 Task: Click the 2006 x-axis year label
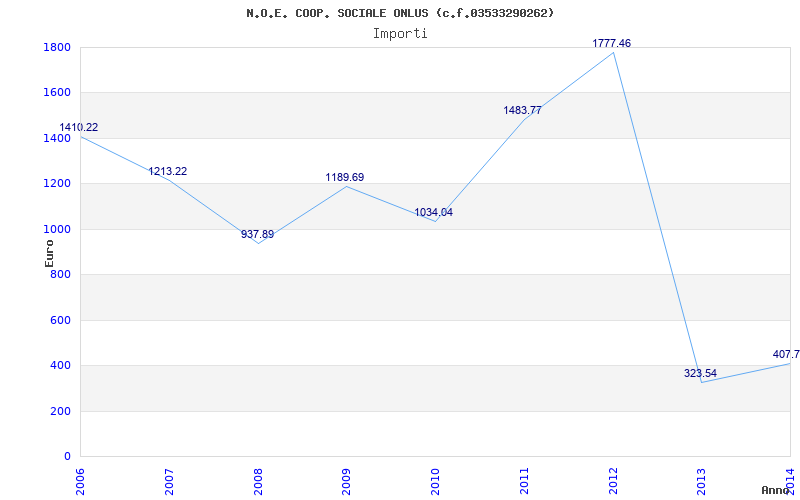pos(81,482)
